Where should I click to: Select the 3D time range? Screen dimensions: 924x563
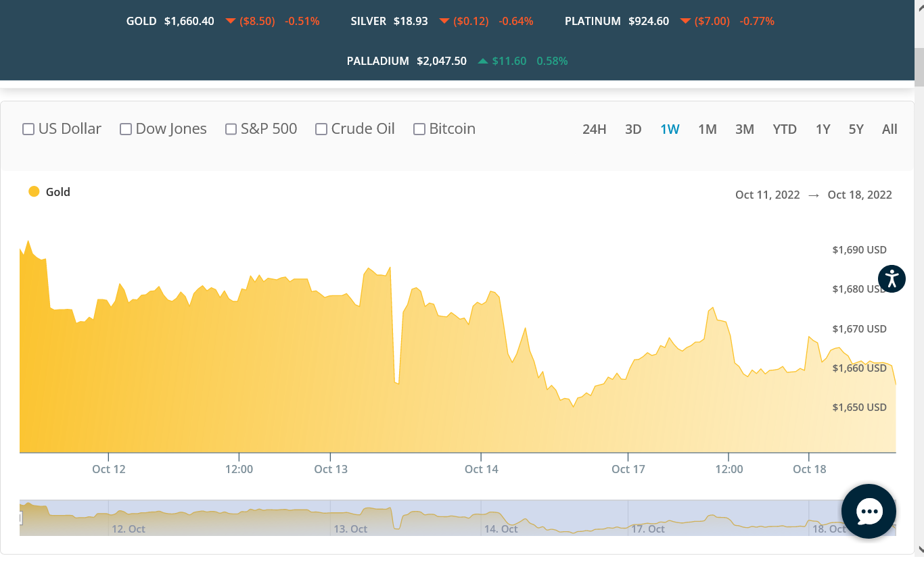click(x=633, y=129)
